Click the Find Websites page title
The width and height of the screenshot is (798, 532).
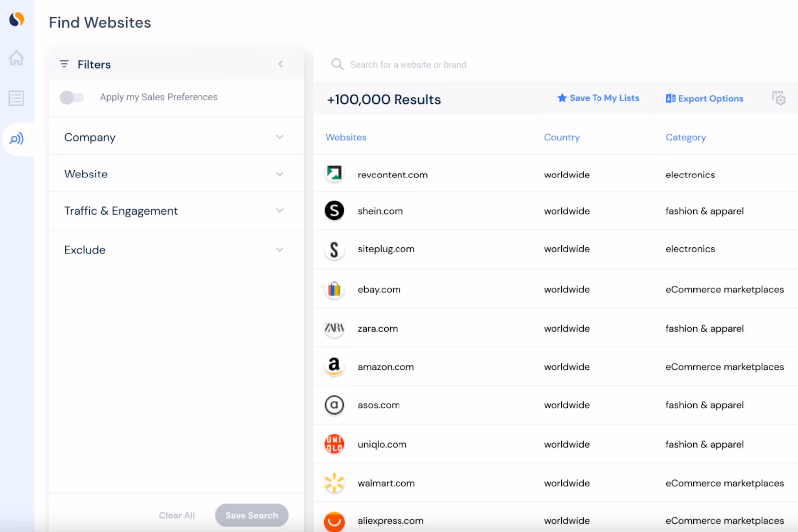pos(100,22)
